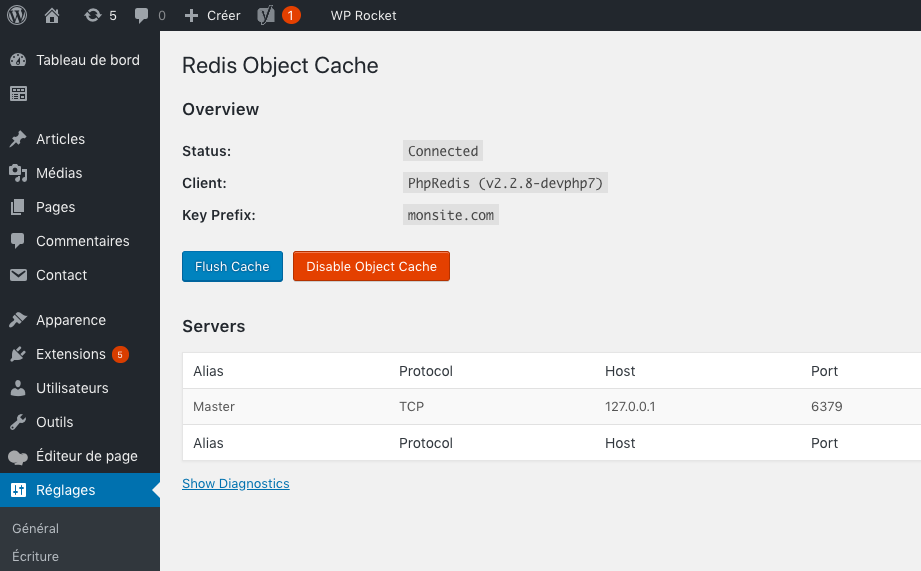Open the WordPress logo menu

tap(17, 15)
